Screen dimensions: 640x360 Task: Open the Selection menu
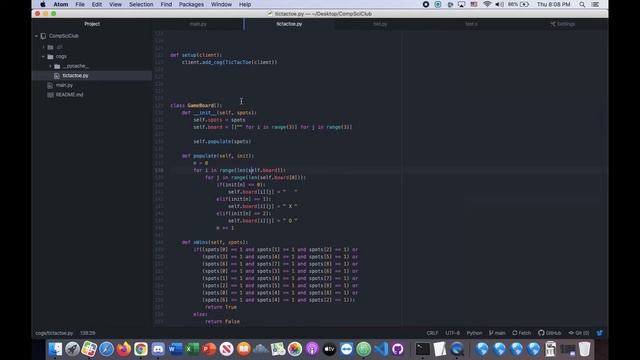(141, 4)
